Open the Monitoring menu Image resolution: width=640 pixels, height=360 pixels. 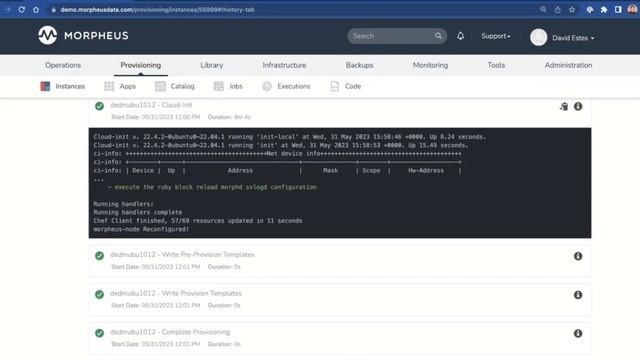[430, 65]
